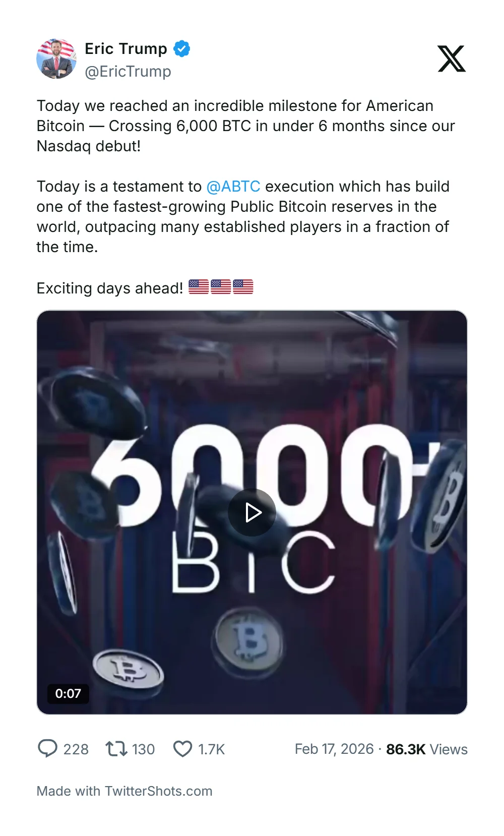Image resolution: width=504 pixels, height=836 pixels.
Task: Visit TwitterShots.com link
Action: 158,791
